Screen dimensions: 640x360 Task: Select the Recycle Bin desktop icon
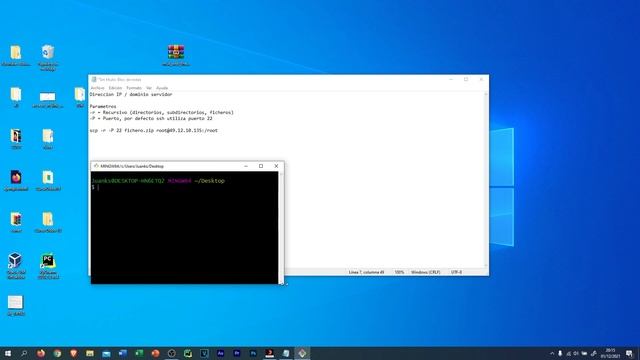click(x=48, y=58)
